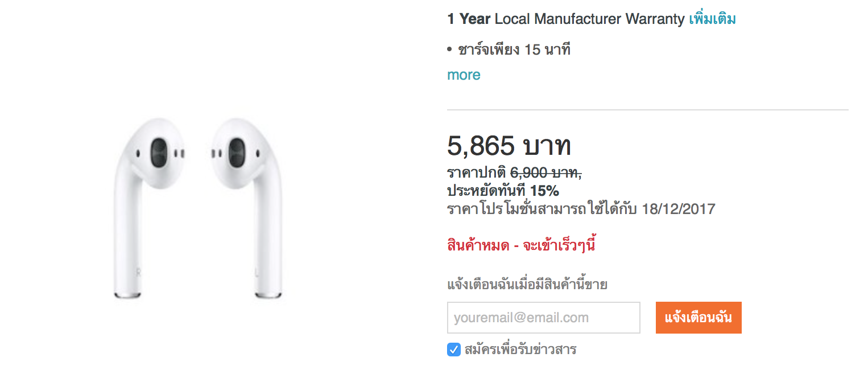Image resolution: width=868 pixels, height=378 pixels.
Task: Click the ราคาโปรโมชั่นสามารถใช้ได้กับ promotion text
Action: pos(543,209)
